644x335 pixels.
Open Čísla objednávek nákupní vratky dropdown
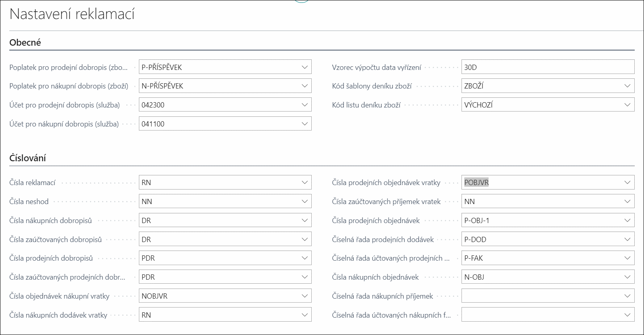pos(304,296)
